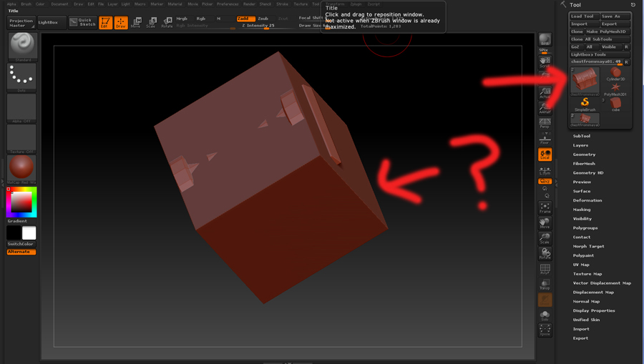
Task: Expand the SubTool section
Action: click(x=582, y=136)
